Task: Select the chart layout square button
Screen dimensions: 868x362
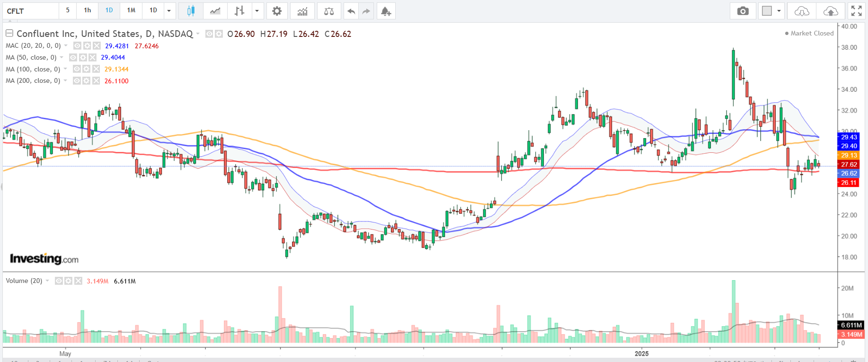Action: click(x=767, y=11)
